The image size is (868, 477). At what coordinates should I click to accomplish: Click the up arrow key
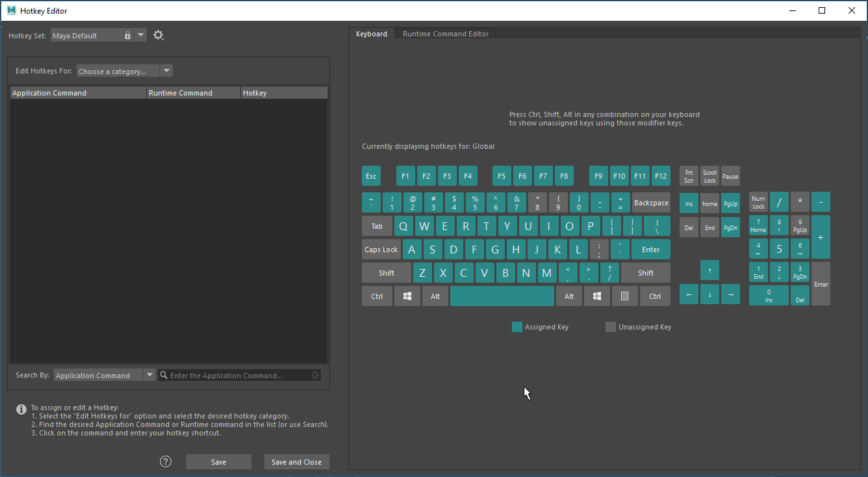pyautogui.click(x=709, y=270)
